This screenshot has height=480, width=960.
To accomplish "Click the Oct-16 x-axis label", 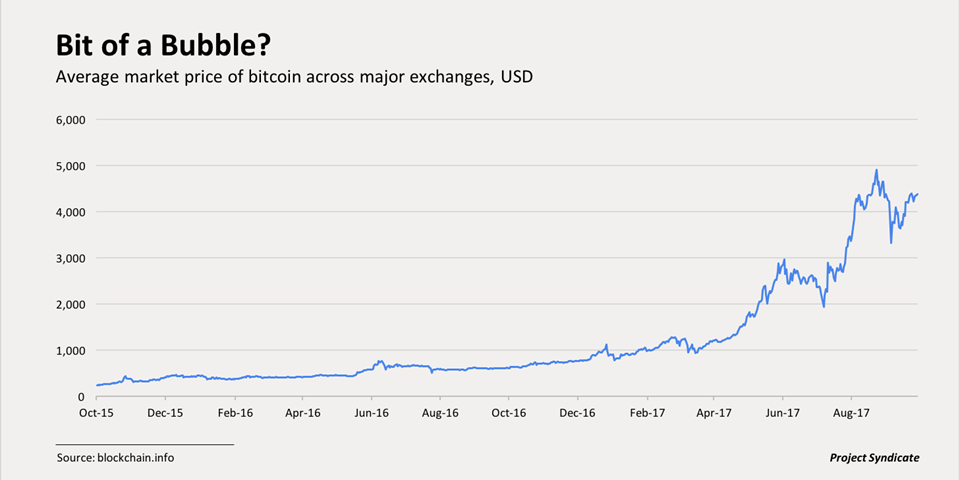I will tap(509, 413).
